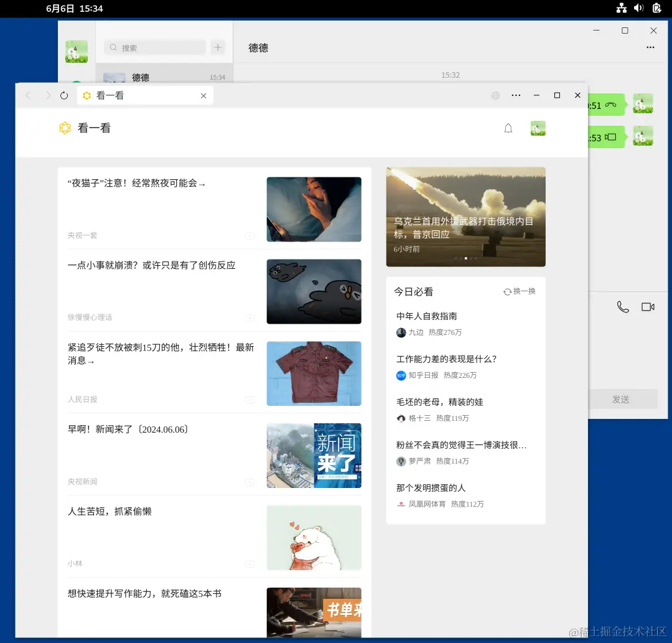
Task: Reload the 看一看 page with the refresh icon
Action: coord(64,96)
